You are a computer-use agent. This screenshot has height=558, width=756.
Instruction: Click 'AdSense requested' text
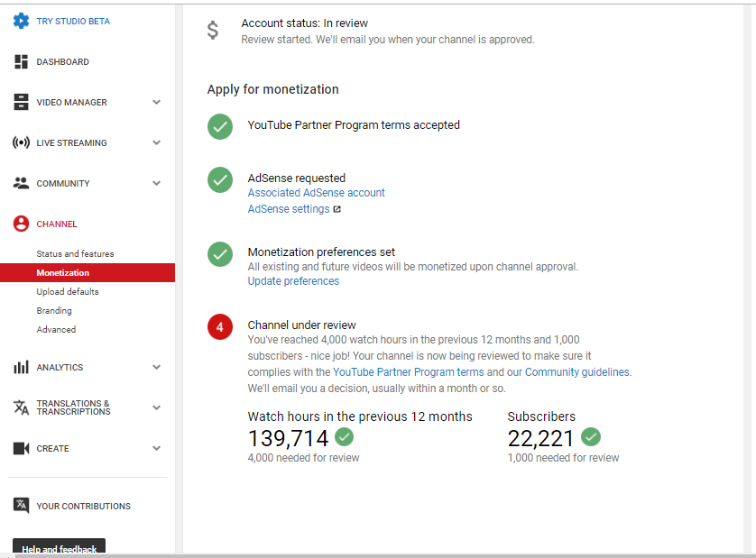click(x=297, y=178)
